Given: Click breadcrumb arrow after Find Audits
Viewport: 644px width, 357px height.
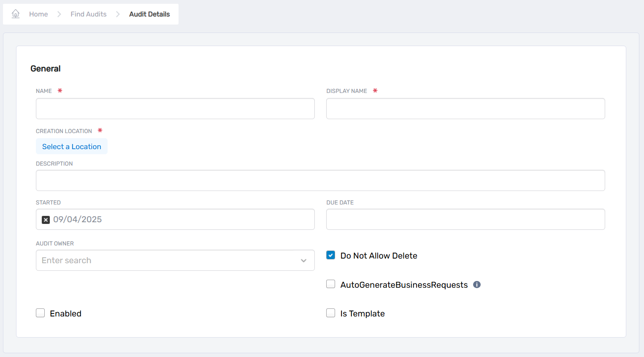Looking at the screenshot, I should click(x=118, y=14).
